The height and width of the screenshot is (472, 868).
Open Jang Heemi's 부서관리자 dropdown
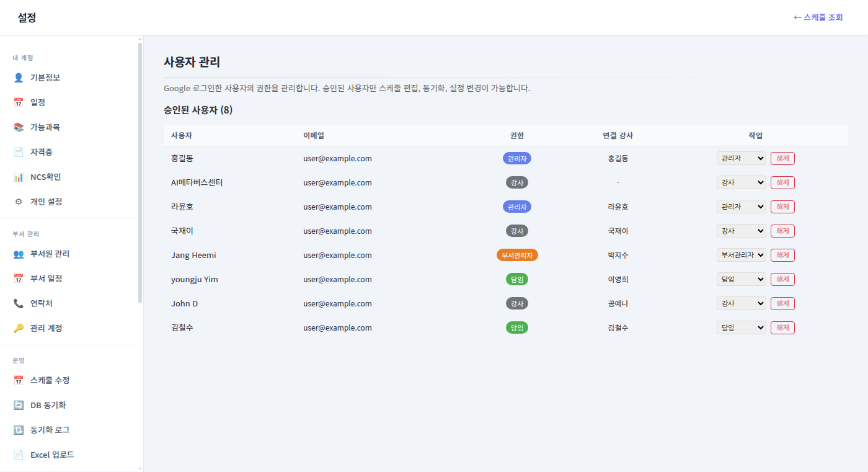tap(741, 255)
